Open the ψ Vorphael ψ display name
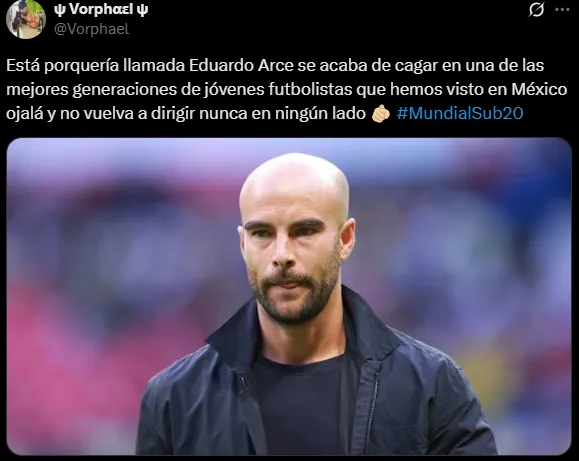579x461 pixels. point(101,9)
